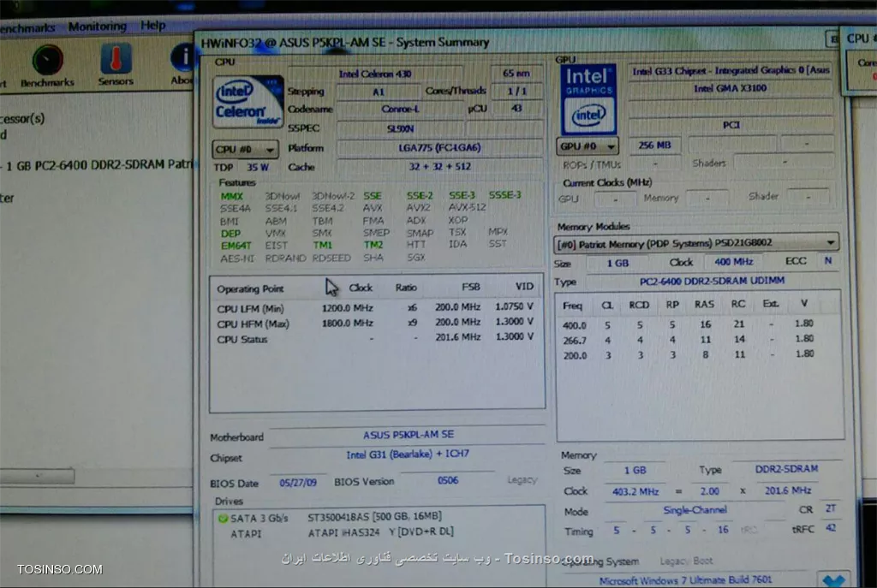Expand the Patriot Memory module dropdown
877x588 pixels.
(x=696, y=243)
